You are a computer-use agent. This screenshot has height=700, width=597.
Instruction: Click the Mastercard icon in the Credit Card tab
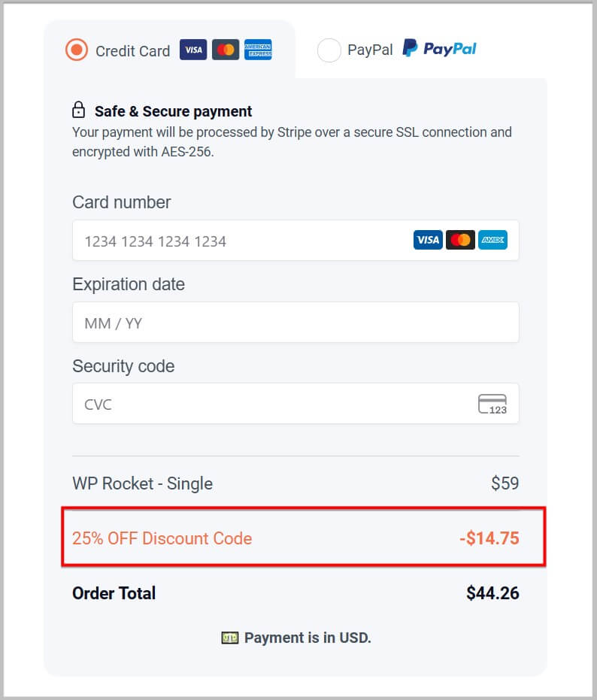(x=226, y=50)
